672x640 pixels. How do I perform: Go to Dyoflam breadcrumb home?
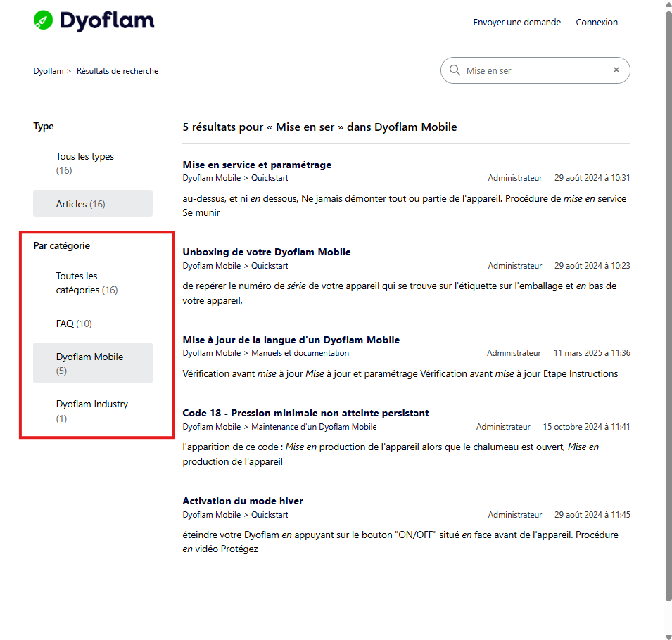pyautogui.click(x=49, y=71)
